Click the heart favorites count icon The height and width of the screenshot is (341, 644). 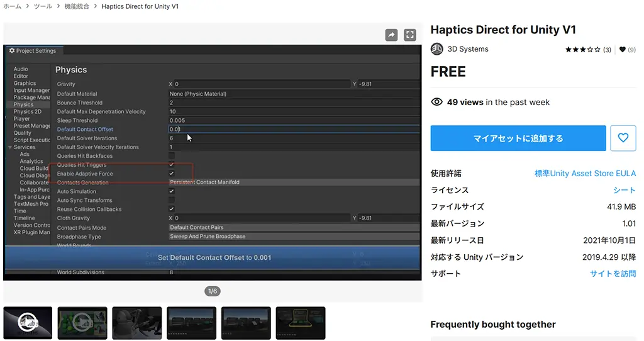[622, 49]
